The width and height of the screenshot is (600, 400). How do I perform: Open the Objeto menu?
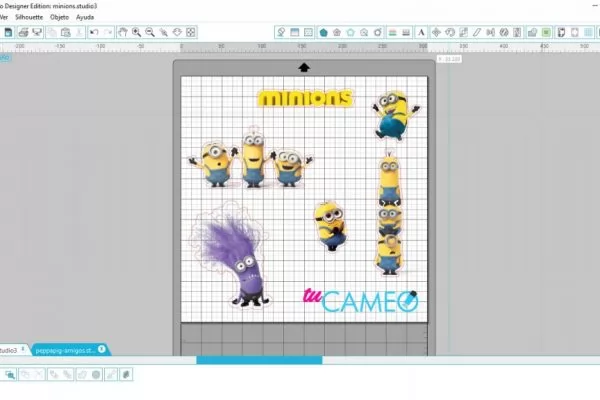click(x=59, y=17)
